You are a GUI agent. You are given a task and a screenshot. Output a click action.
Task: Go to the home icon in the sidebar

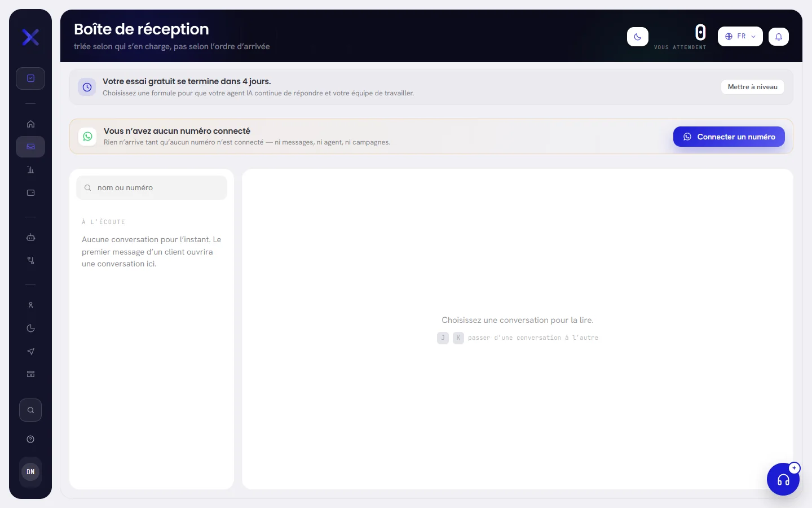point(30,124)
